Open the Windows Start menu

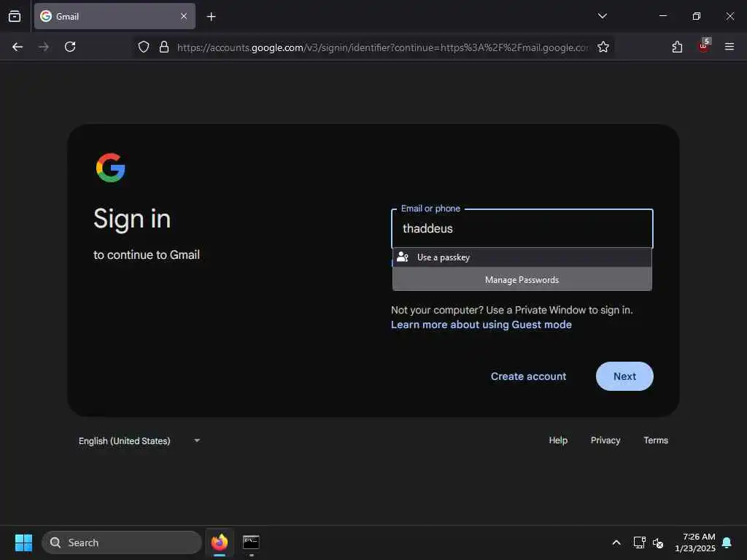23,542
